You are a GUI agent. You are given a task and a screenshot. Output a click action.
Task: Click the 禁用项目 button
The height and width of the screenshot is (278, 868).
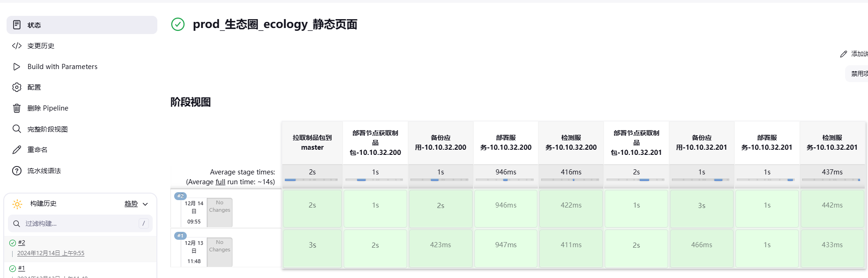pyautogui.click(x=857, y=74)
